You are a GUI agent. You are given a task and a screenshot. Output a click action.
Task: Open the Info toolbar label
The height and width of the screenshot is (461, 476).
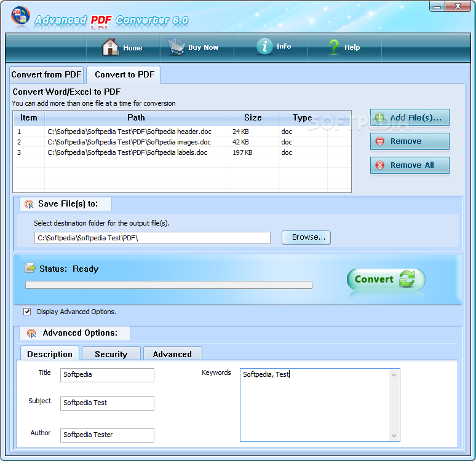point(284,46)
